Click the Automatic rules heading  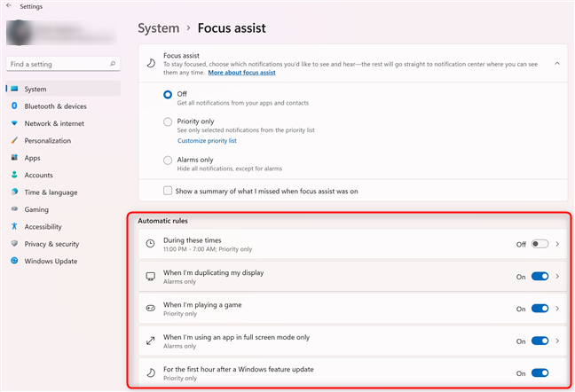[x=162, y=221]
